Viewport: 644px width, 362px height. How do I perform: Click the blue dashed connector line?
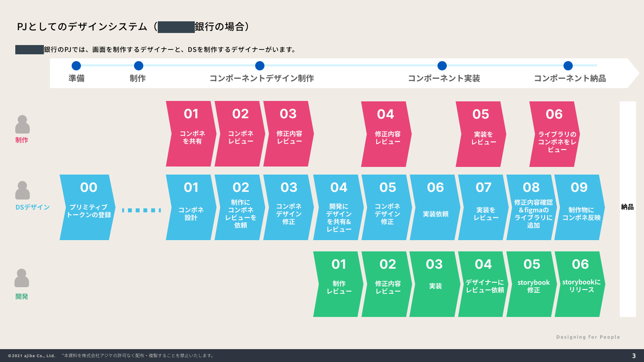pyautogui.click(x=141, y=210)
